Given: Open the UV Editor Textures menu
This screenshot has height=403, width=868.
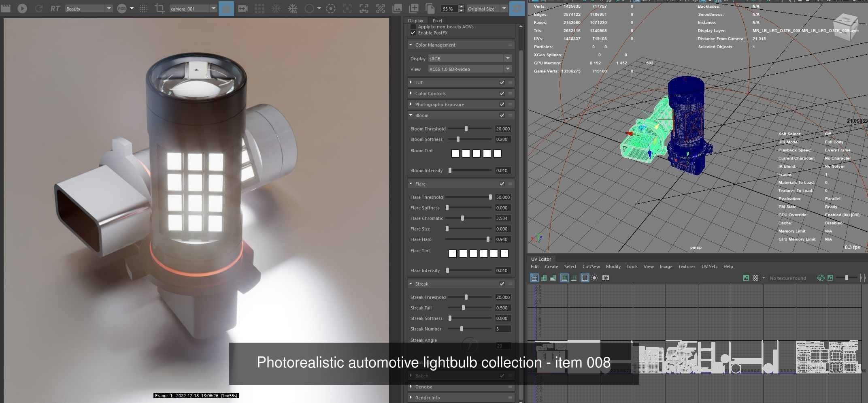Looking at the screenshot, I should click(687, 267).
